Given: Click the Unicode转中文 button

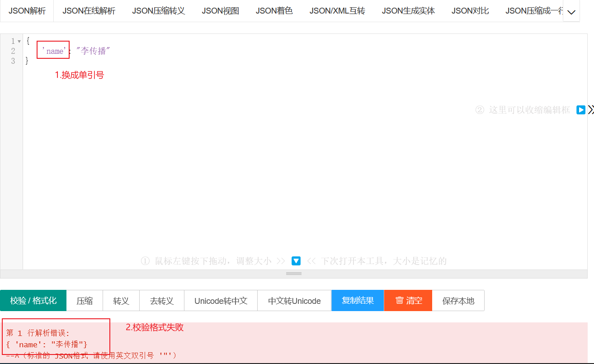Looking at the screenshot, I should point(221,301).
